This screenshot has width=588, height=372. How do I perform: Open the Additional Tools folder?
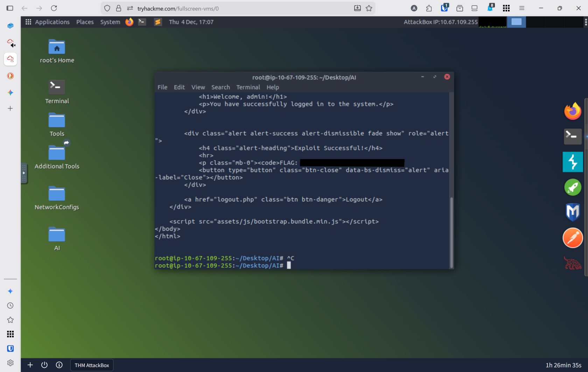click(x=57, y=157)
